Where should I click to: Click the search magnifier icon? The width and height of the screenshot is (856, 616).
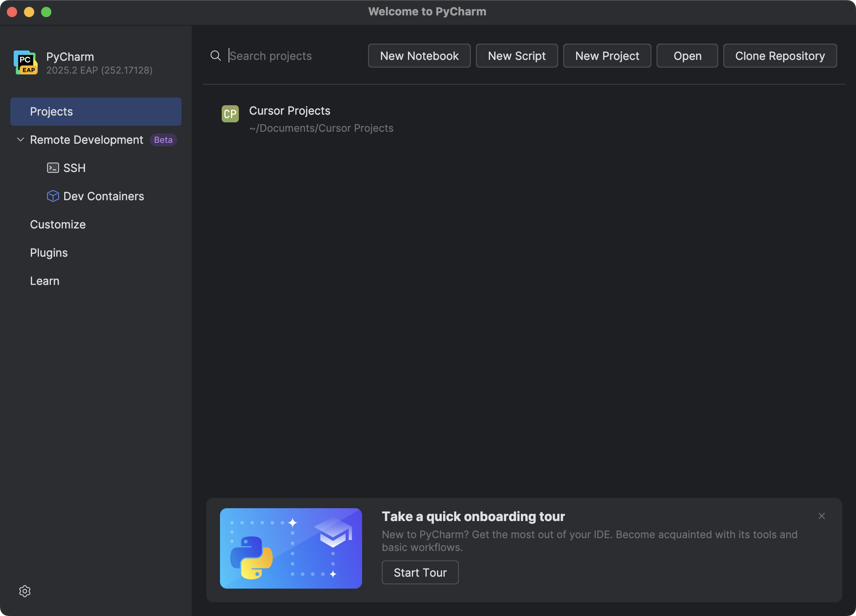click(x=215, y=56)
